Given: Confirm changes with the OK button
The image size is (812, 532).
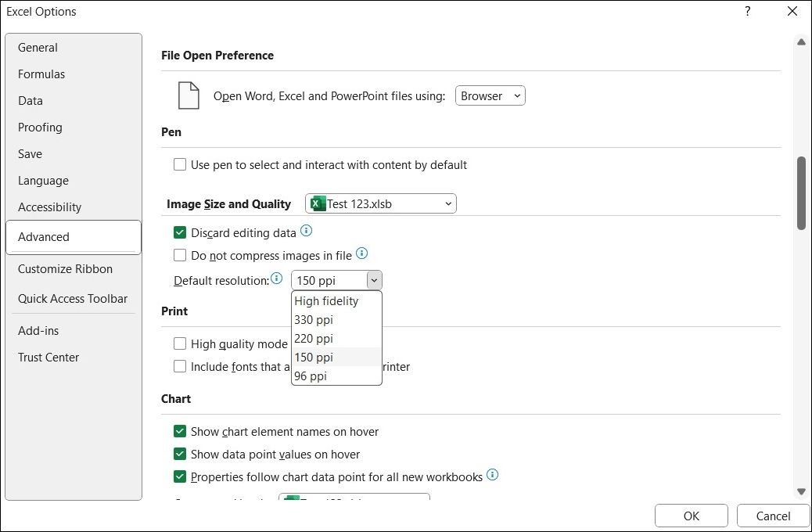Looking at the screenshot, I should coord(691,516).
